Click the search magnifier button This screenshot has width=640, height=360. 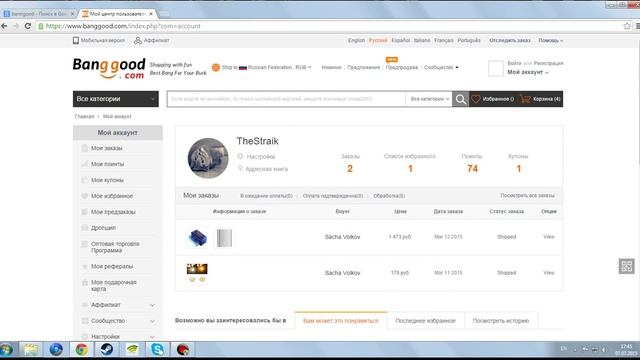pos(460,99)
